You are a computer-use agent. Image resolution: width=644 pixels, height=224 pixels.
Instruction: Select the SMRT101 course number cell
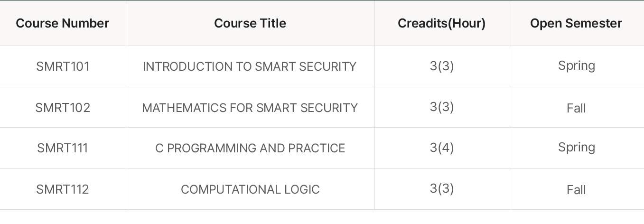point(63,66)
